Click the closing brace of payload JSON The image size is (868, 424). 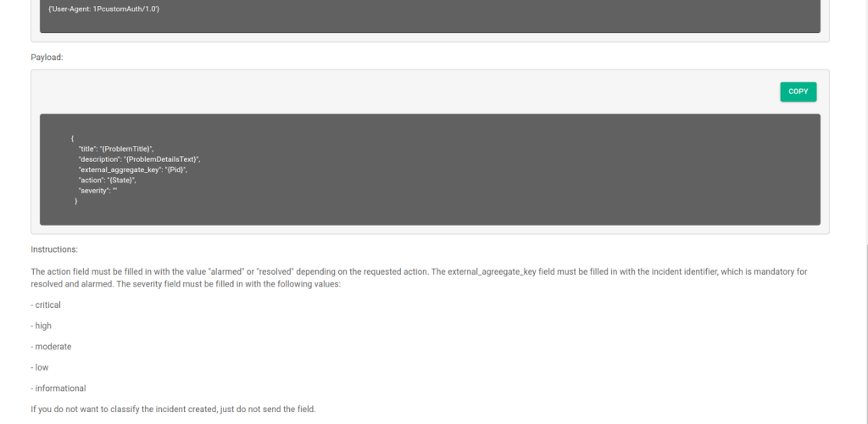(75, 202)
